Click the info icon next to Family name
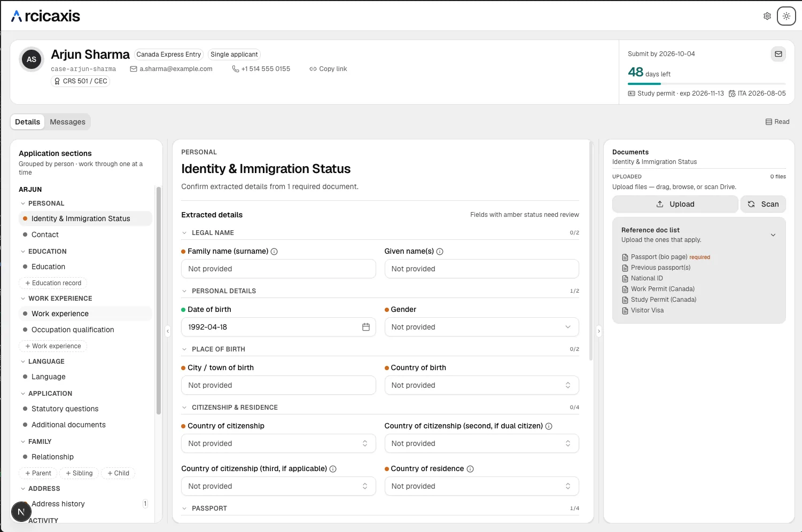This screenshot has width=802, height=532. coord(274,252)
